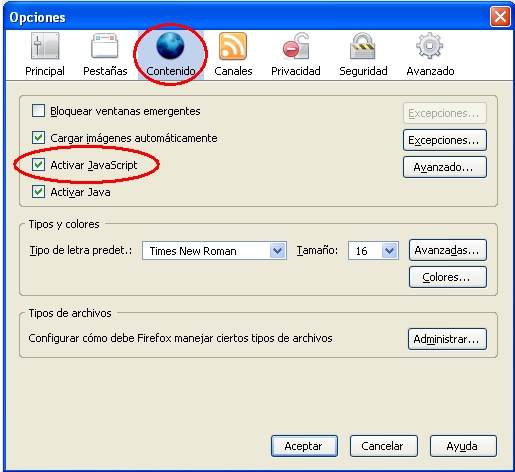This screenshot has width=515, height=472.
Task: Disable the Activar Java checkbox
Action: tap(38, 192)
